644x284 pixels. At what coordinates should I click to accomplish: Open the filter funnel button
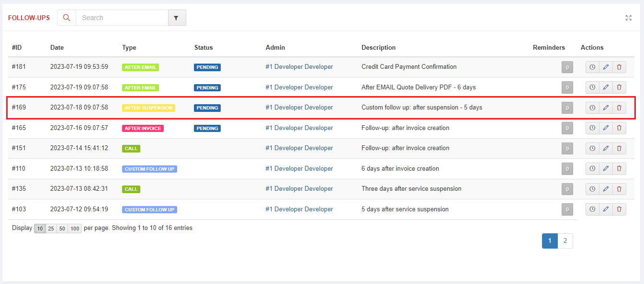pos(177,18)
